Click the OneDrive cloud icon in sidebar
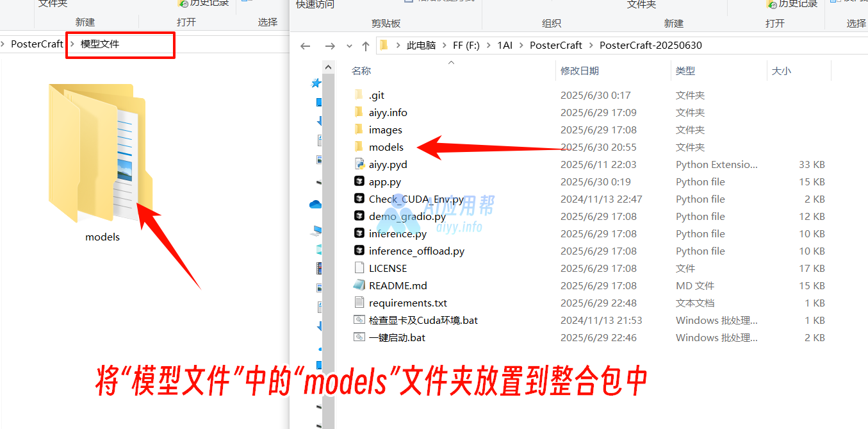This screenshot has width=868, height=429. coord(315,205)
